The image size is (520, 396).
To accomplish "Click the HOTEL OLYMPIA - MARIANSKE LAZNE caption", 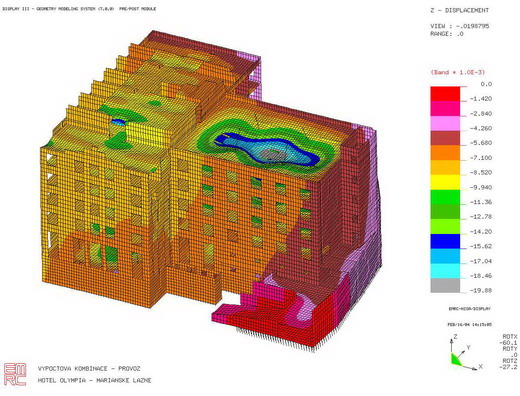I will pyautogui.click(x=94, y=380).
